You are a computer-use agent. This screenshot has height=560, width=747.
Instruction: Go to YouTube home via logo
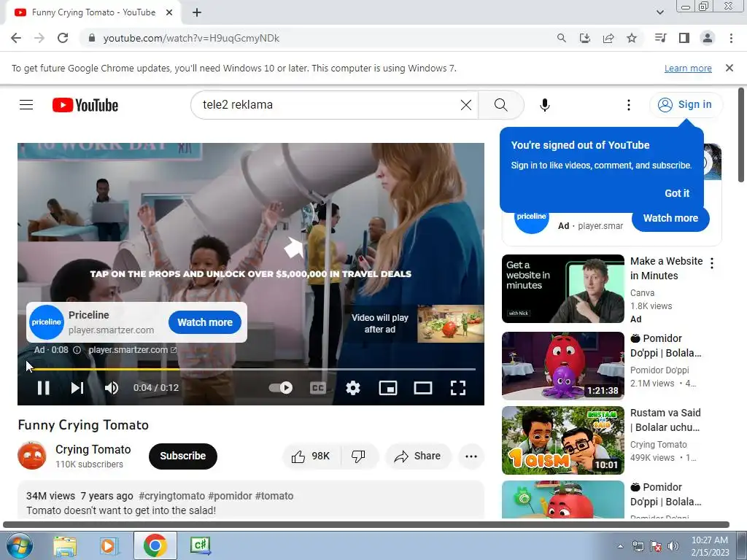[x=85, y=105]
